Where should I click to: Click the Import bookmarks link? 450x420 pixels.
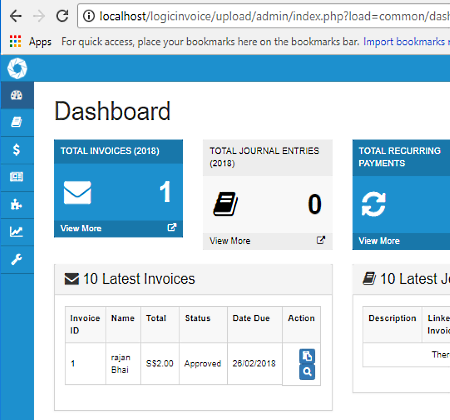click(404, 41)
